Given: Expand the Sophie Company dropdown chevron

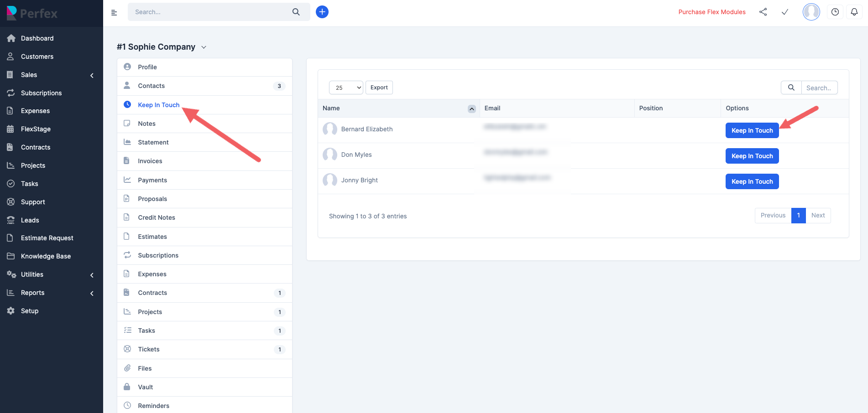Looking at the screenshot, I should (204, 47).
